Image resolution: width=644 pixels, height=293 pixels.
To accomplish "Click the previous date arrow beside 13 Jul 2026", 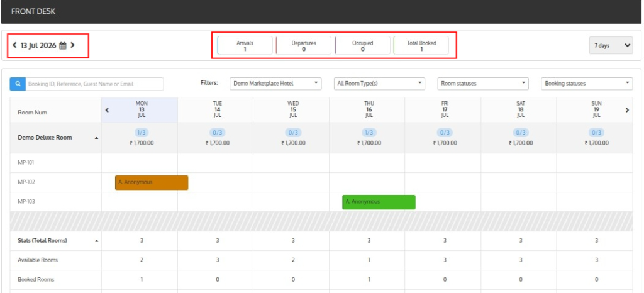I will (x=15, y=45).
